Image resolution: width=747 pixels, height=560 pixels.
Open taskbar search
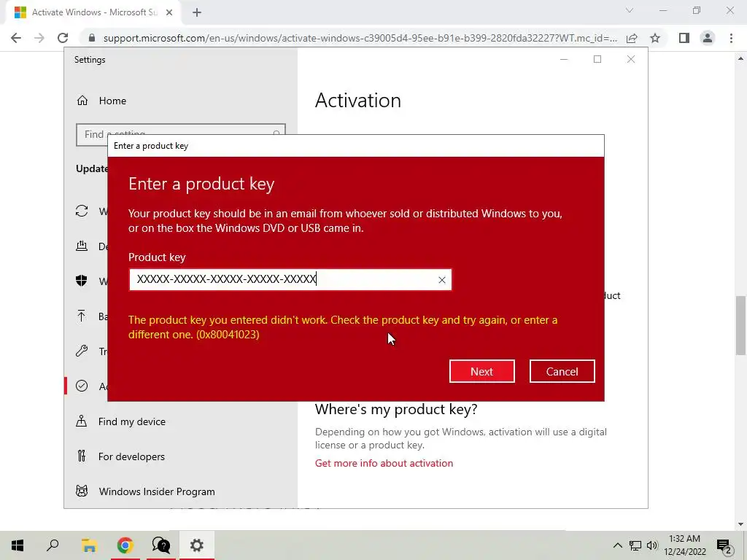pyautogui.click(x=53, y=545)
